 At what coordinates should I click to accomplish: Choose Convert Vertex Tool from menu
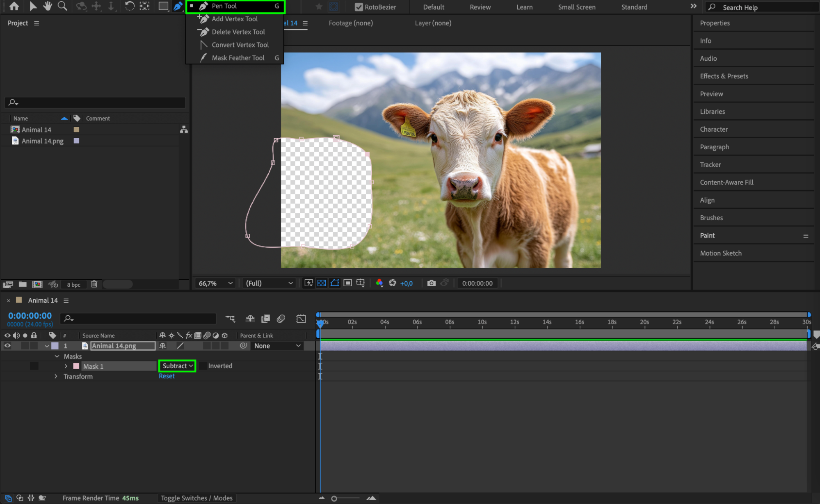[240, 45]
